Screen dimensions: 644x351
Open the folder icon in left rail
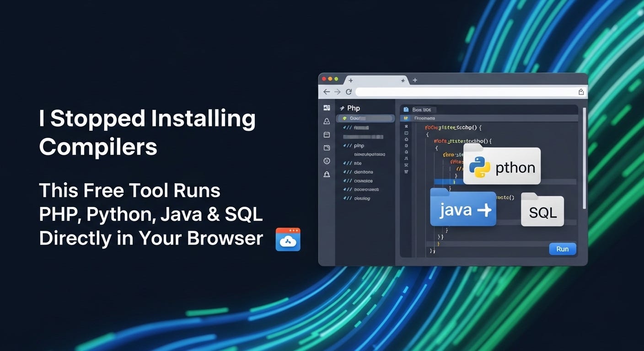[327, 148]
